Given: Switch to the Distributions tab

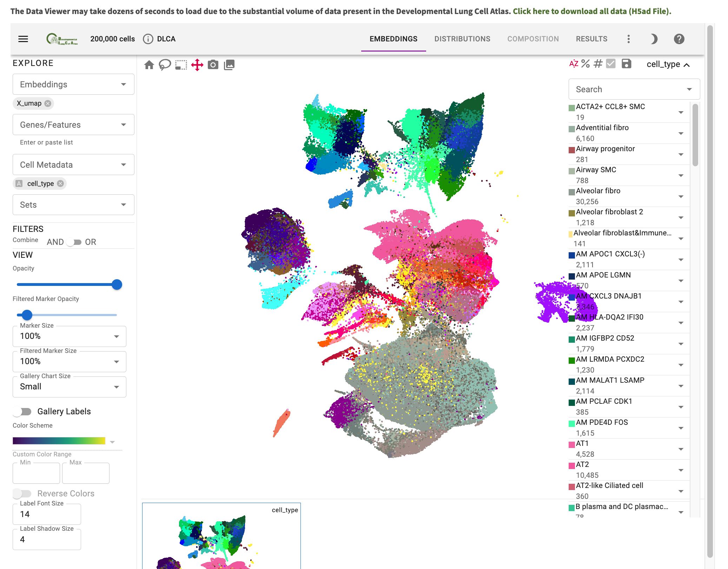Looking at the screenshot, I should [x=462, y=39].
